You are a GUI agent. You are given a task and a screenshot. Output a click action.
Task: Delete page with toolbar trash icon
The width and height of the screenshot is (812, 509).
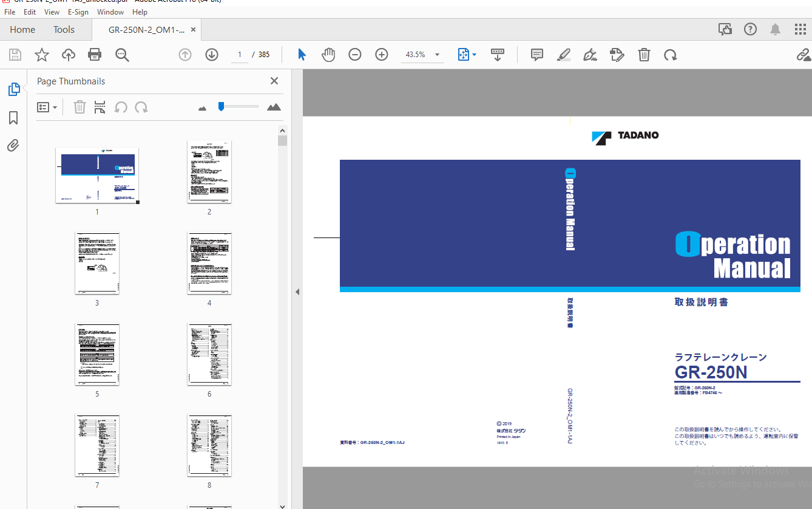[x=644, y=55]
